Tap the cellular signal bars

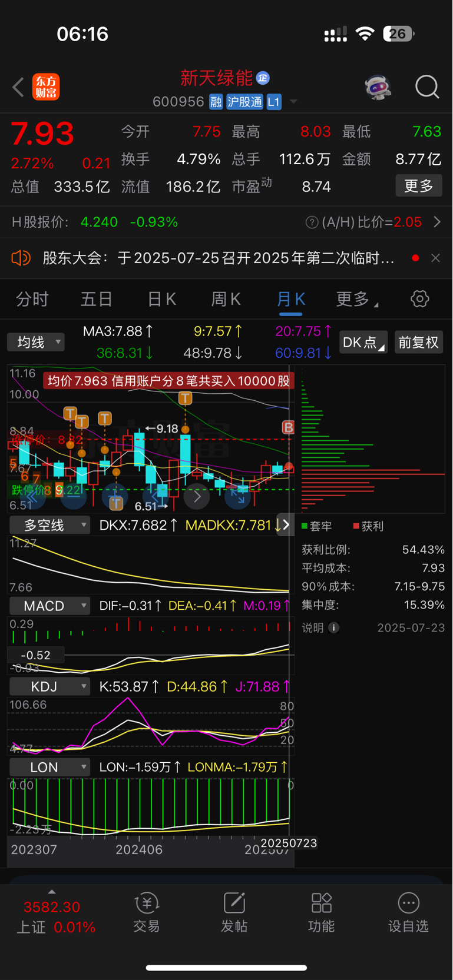click(x=336, y=35)
